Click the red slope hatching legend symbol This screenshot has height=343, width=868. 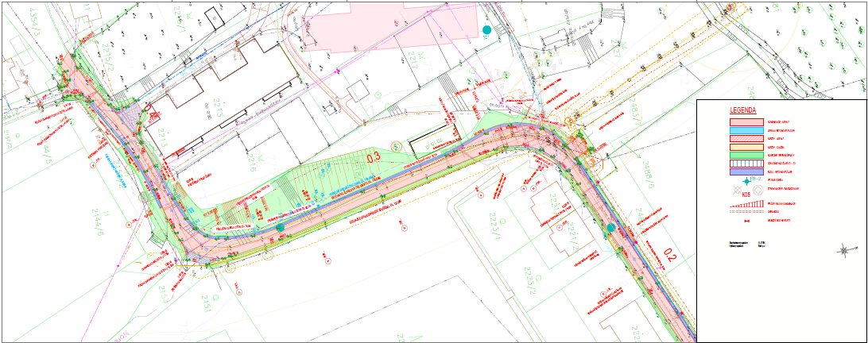click(746, 204)
